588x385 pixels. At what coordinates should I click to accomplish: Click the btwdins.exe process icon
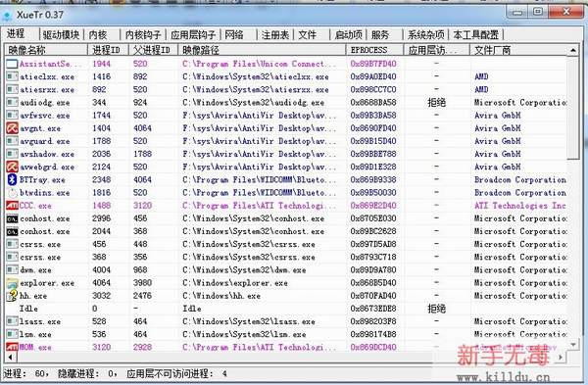[x=12, y=193]
